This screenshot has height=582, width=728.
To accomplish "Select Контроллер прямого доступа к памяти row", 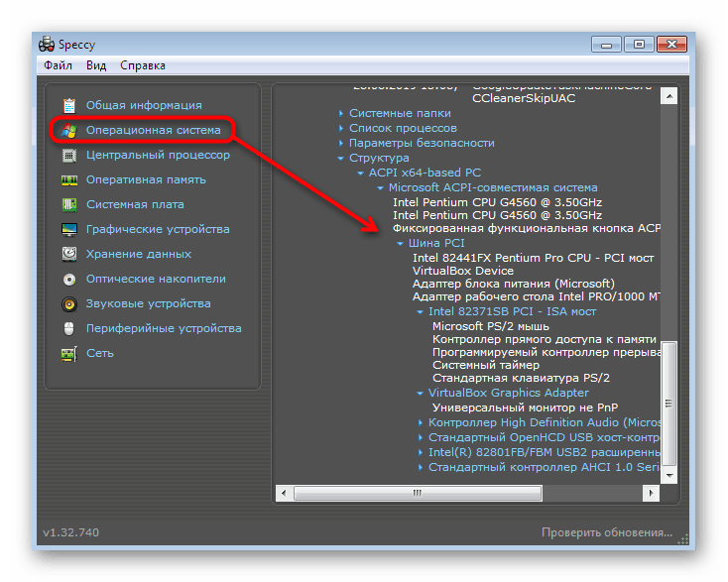I will 545,340.
